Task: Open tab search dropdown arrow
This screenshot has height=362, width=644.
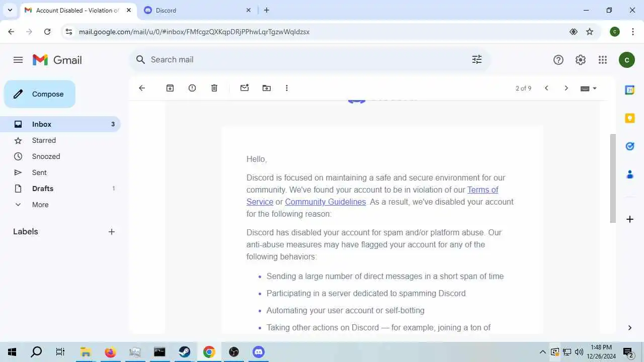Action: tap(10, 10)
